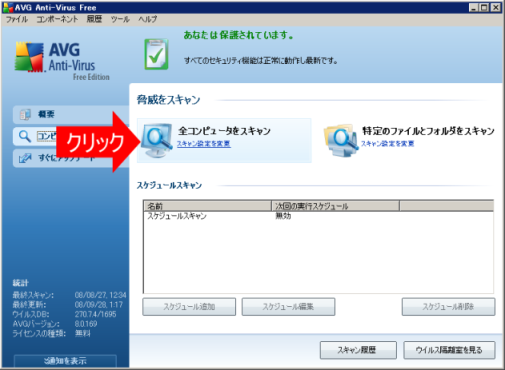Screen dimensions: 505x370
Task: Click the スケジュール編集 button
Action: [288, 307]
